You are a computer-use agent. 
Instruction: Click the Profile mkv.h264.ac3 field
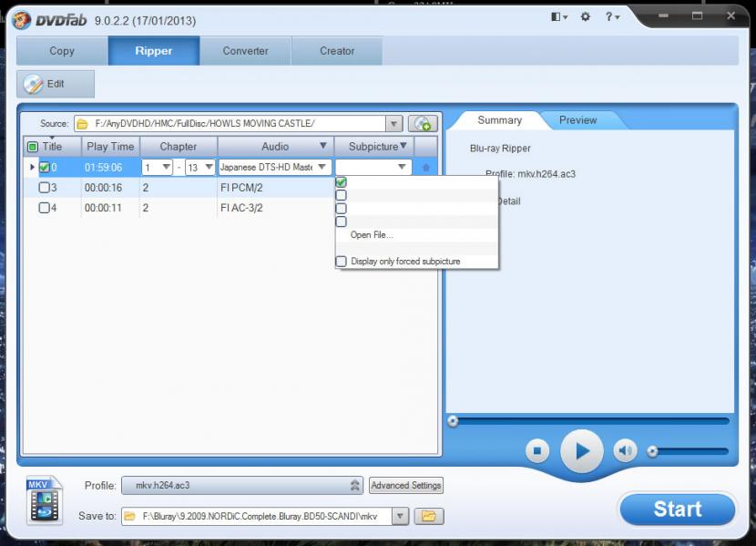point(242,485)
